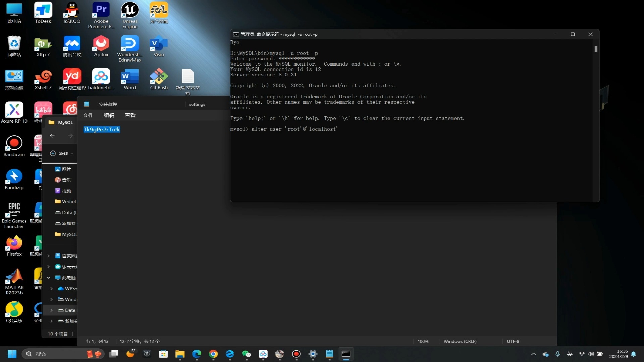Launch Xshell 7 desktop icon
The height and width of the screenshot is (362, 644).
point(43,79)
